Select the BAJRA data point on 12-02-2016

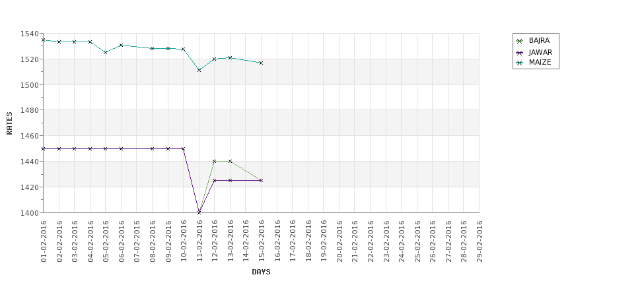pyautogui.click(x=215, y=161)
